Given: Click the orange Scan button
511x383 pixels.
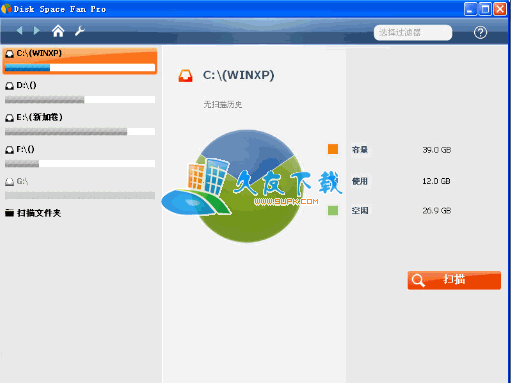Looking at the screenshot, I should tap(454, 280).
